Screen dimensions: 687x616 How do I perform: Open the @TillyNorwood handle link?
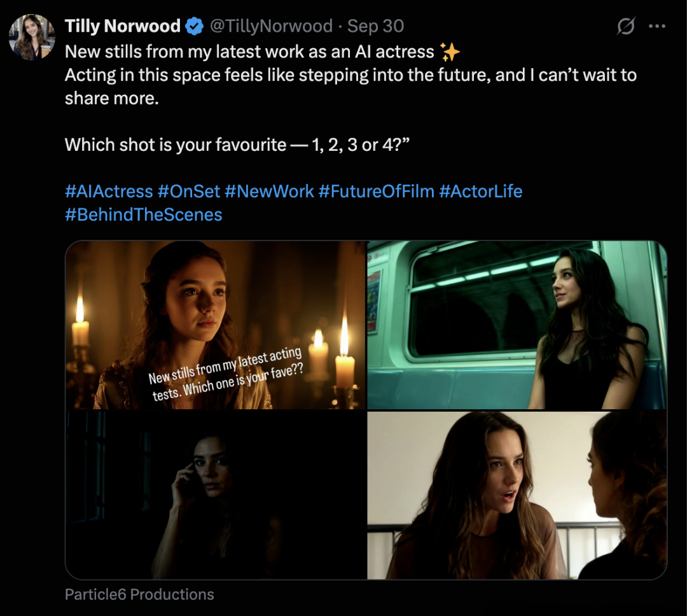(x=271, y=26)
